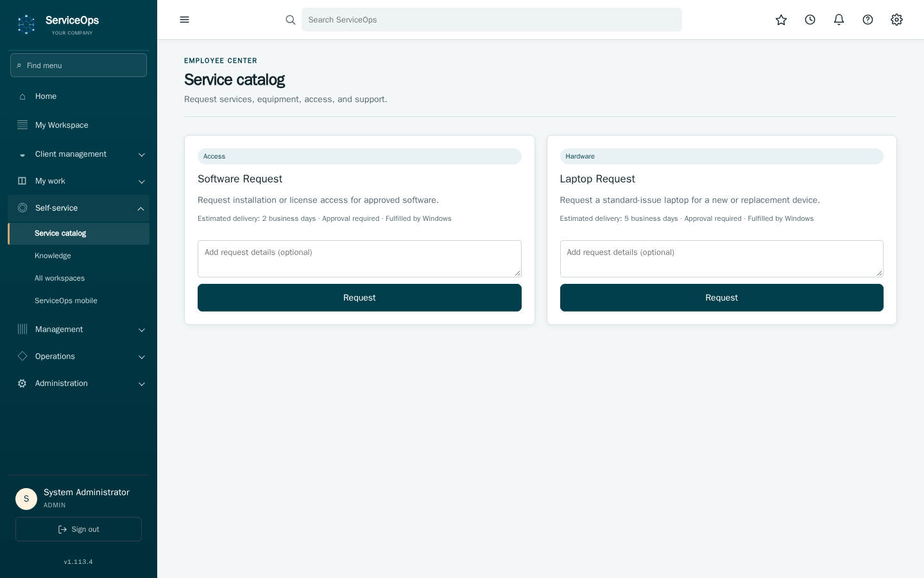924x578 pixels.
Task: Click the Administration gear icon
Action: (x=22, y=383)
